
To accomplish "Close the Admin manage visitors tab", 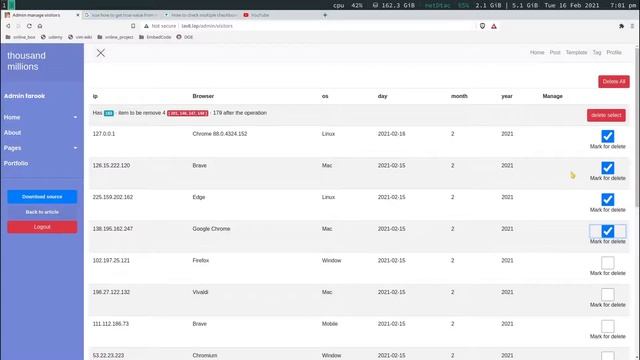I will [78, 15].
